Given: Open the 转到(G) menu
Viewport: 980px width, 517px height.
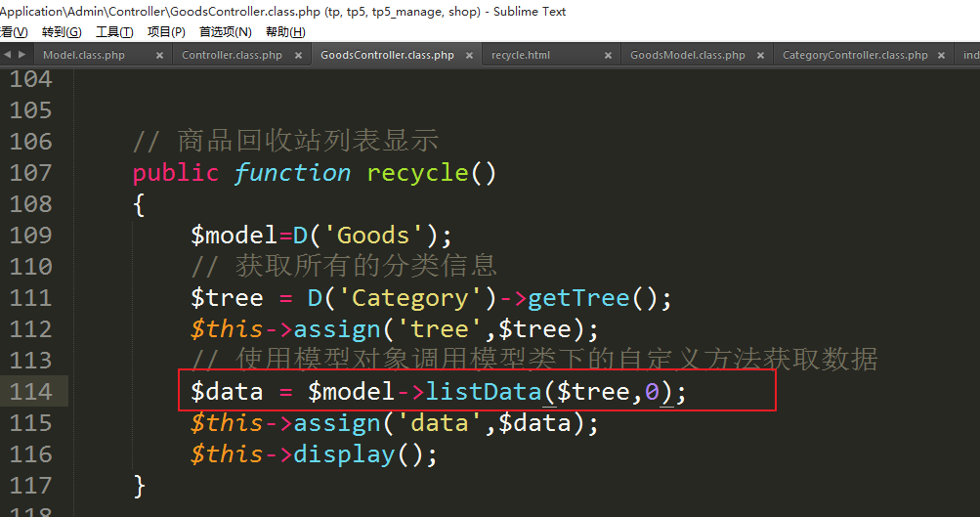Looking at the screenshot, I should point(62,32).
